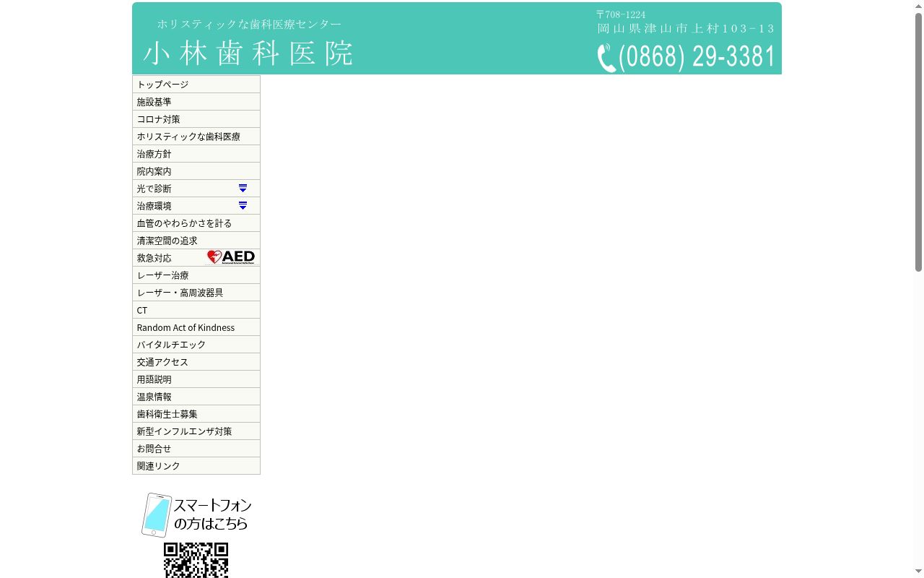Open the CT menu entry

point(196,310)
